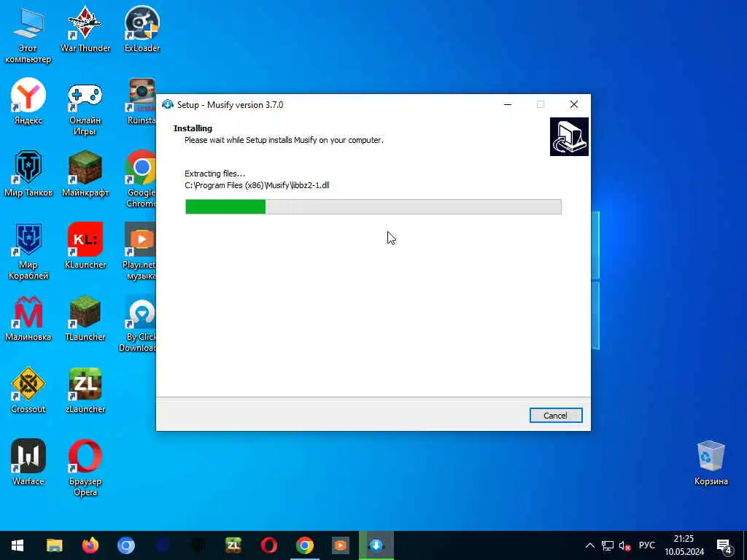Open the 'Этот компьютер' desktop icon
The height and width of the screenshot is (560, 747).
28,35
